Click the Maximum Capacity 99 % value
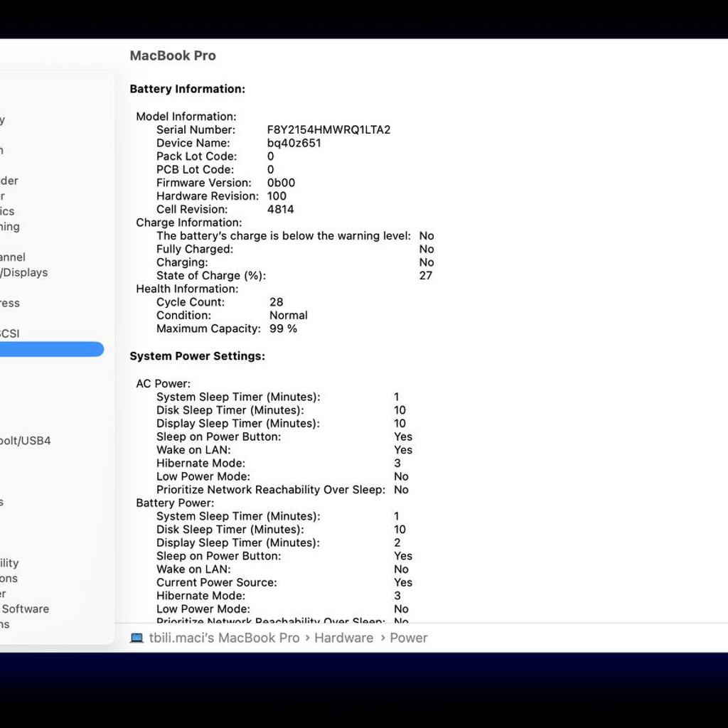 click(x=283, y=328)
